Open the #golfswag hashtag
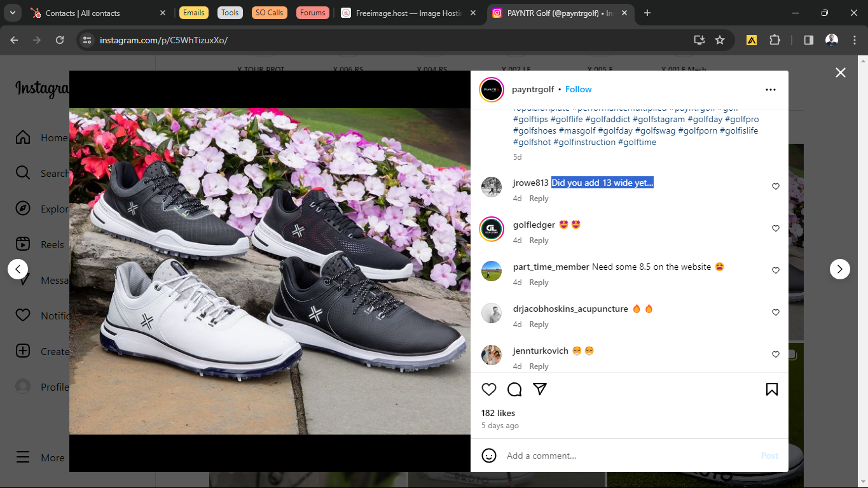The image size is (868, 488). pyautogui.click(x=655, y=131)
